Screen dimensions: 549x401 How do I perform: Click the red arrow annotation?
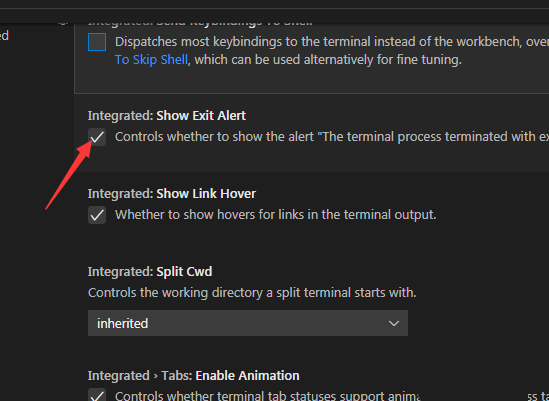(x=69, y=174)
